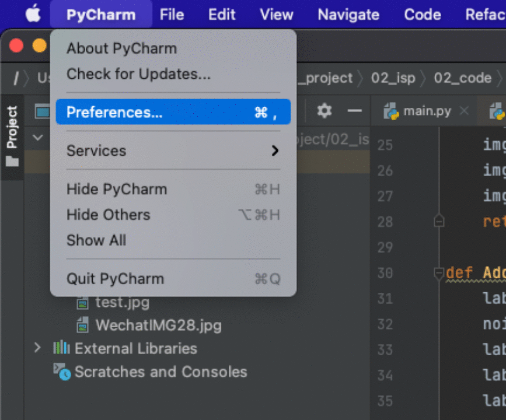
Task: Click the Scratches and Consoles icon
Action: pos(62,372)
